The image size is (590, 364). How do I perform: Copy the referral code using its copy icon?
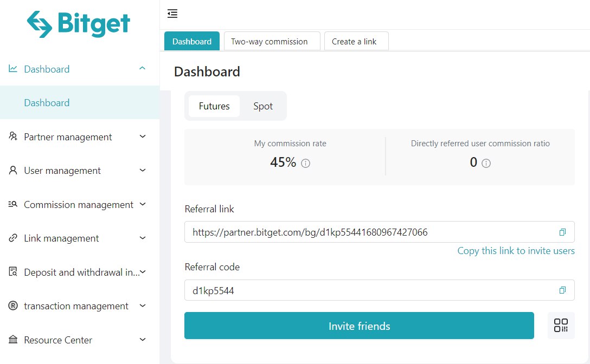coord(562,290)
